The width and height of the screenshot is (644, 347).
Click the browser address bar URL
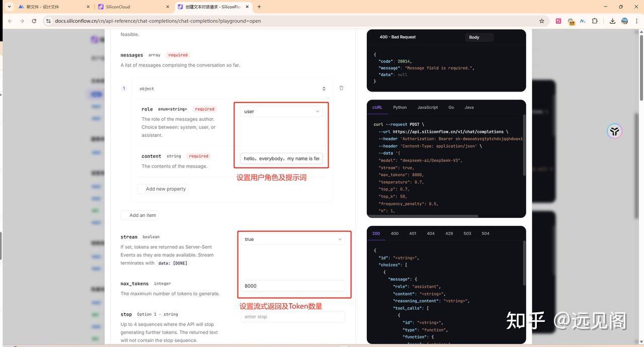click(158, 21)
